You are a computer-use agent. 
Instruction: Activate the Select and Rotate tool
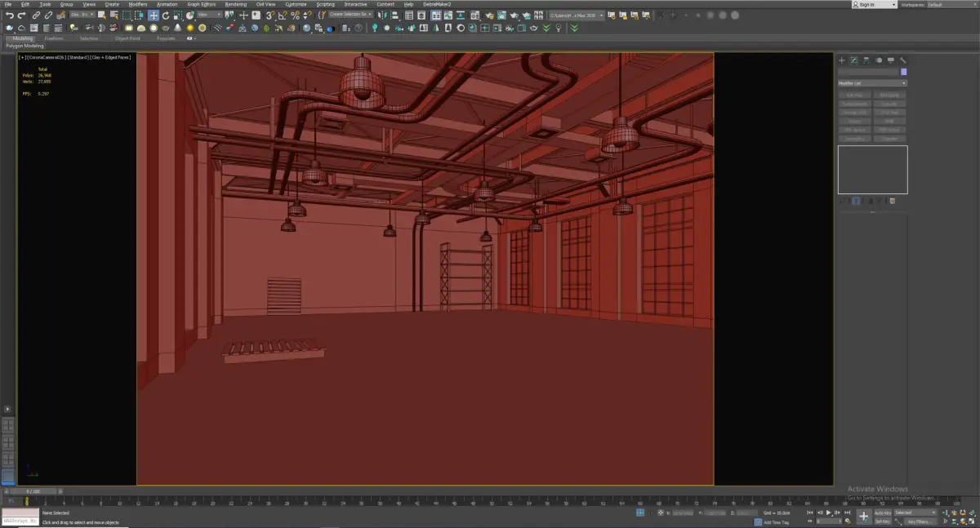(166, 15)
